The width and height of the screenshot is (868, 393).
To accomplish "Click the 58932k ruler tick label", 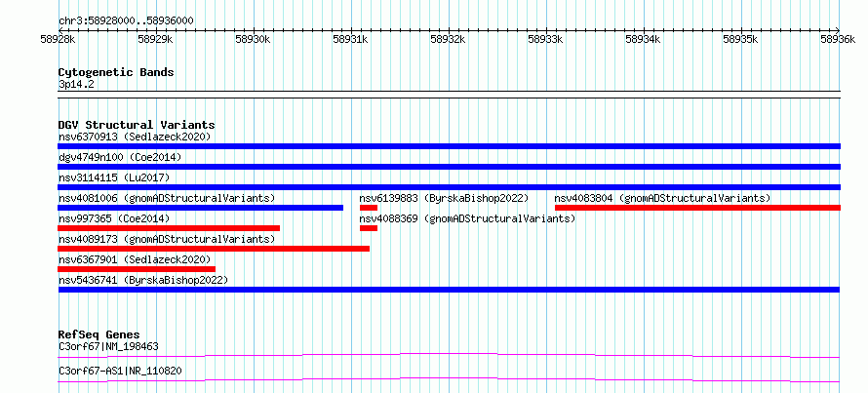I will tap(448, 39).
